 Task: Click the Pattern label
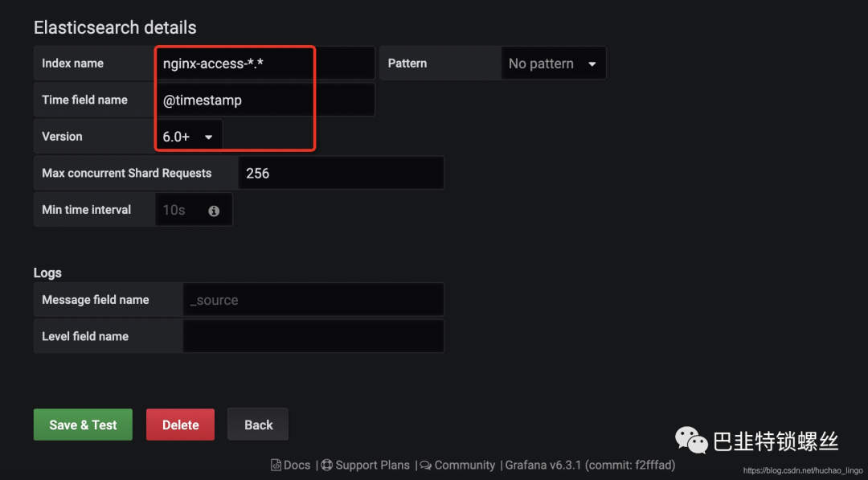pyautogui.click(x=407, y=63)
